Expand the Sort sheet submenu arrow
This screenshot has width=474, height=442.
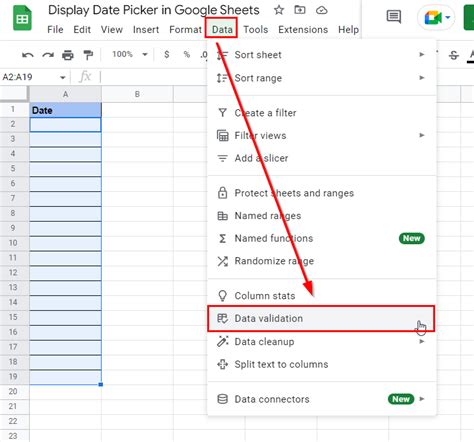point(422,54)
